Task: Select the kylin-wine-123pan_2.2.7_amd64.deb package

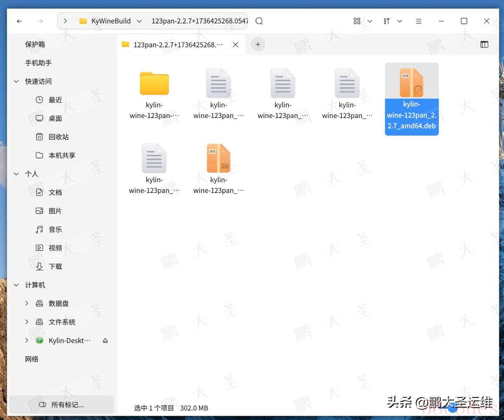Action: 411,84
